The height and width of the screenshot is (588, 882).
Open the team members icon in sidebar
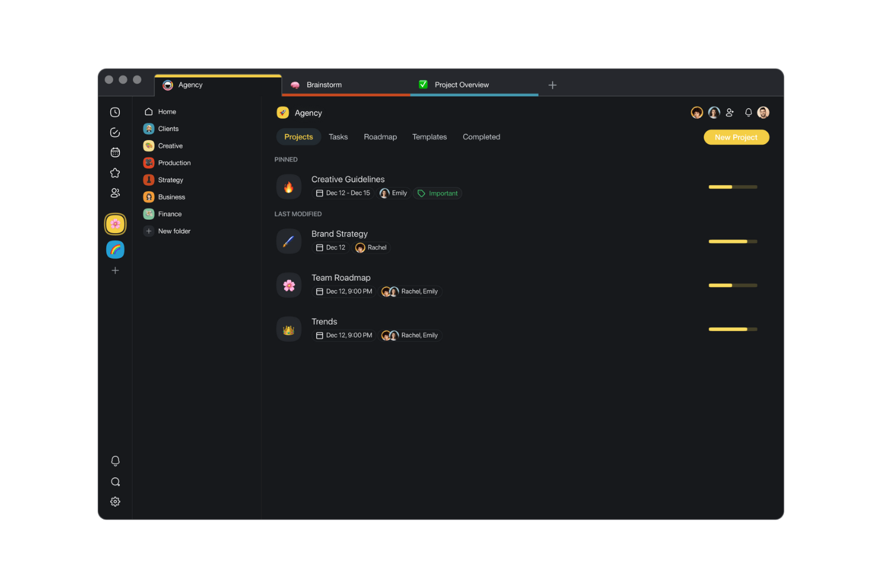point(115,192)
